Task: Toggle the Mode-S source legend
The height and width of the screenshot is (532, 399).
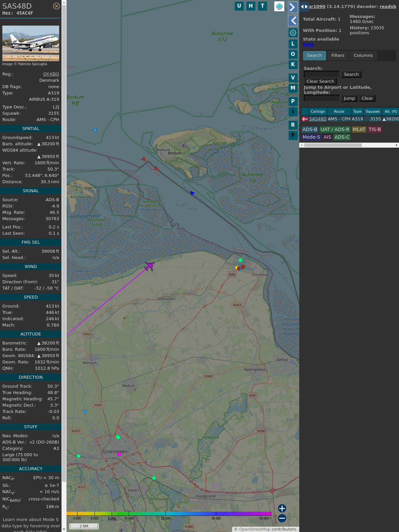Action: pos(311,137)
